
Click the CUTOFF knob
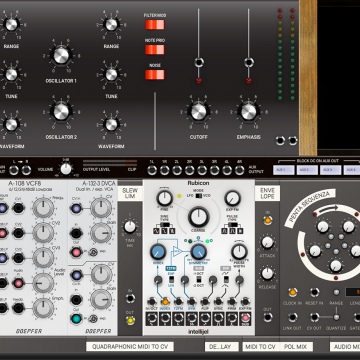199,111
